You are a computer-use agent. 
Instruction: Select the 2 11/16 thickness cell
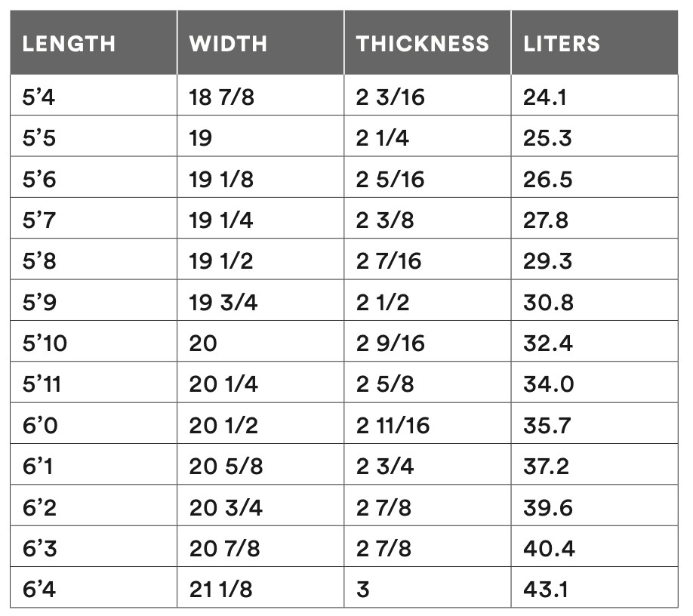tap(393, 425)
